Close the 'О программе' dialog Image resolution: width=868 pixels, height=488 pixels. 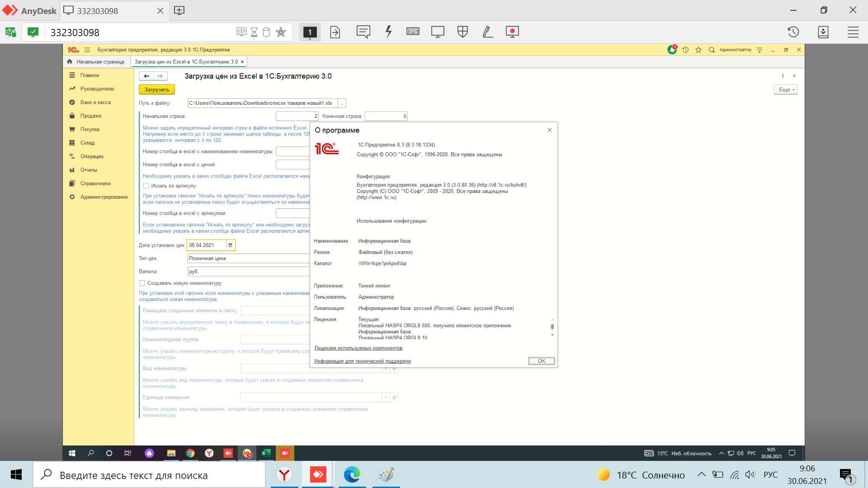(550, 130)
